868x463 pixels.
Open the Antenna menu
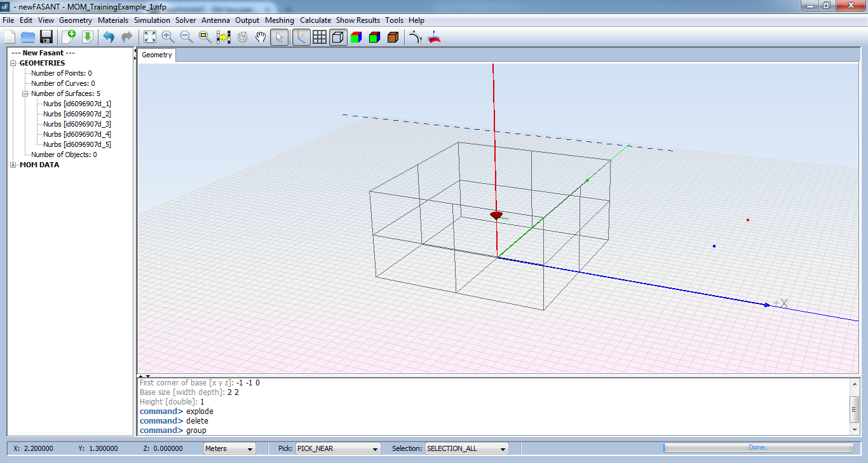point(215,20)
